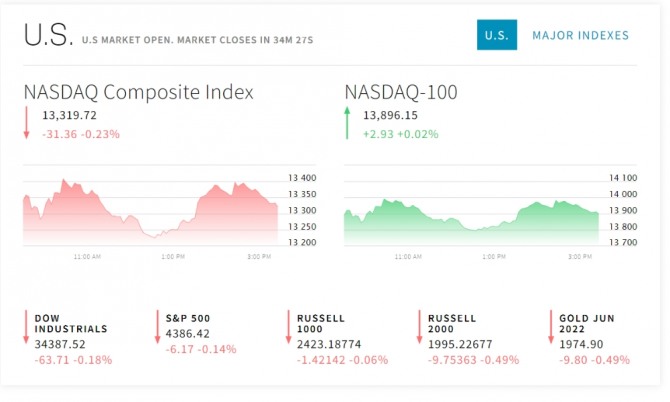
Task: Click the green NASDAQ-100 price chart
Action: tap(471, 222)
